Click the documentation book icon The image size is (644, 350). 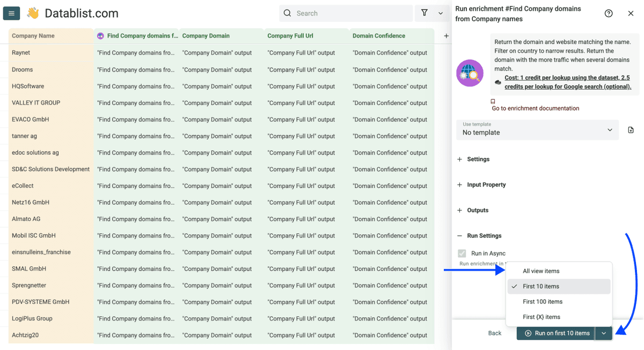pyautogui.click(x=493, y=101)
